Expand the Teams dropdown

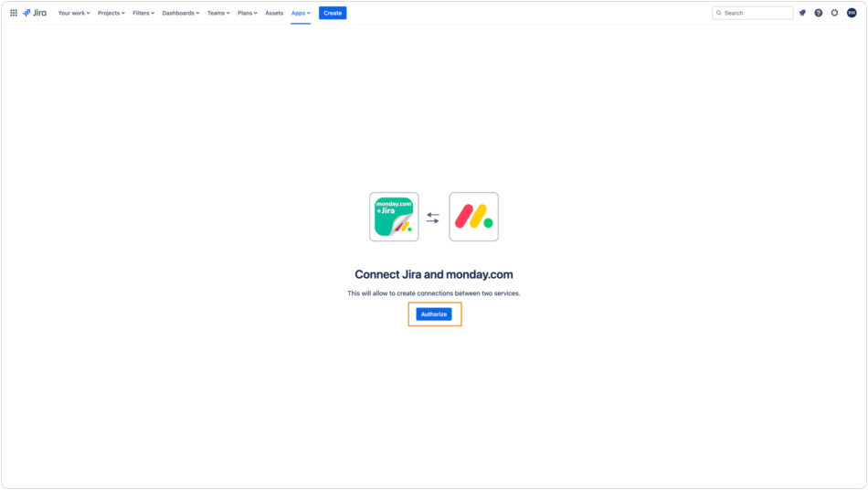(218, 13)
